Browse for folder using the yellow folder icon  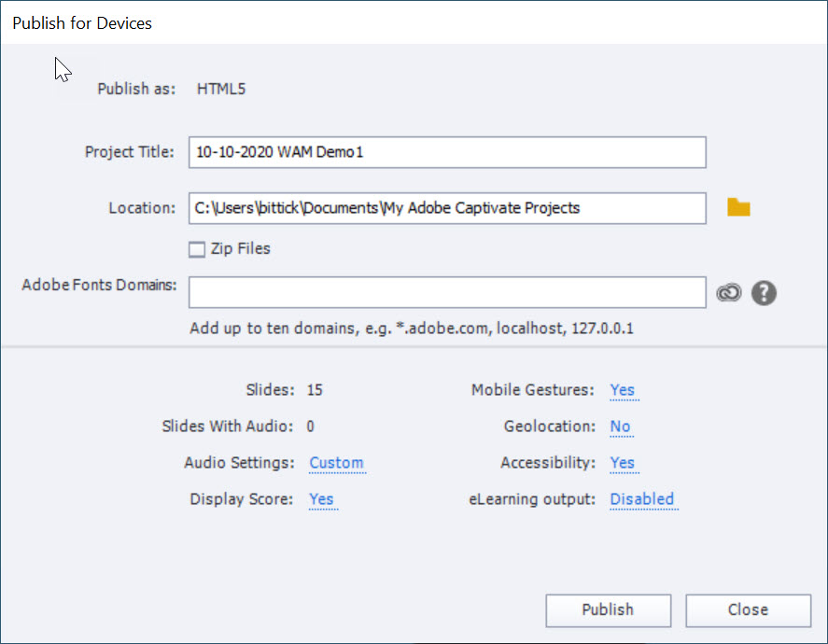coord(738,207)
